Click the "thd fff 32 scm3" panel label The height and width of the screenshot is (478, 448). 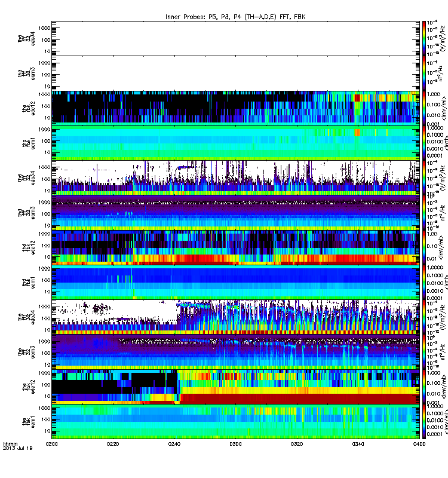(x=26, y=213)
